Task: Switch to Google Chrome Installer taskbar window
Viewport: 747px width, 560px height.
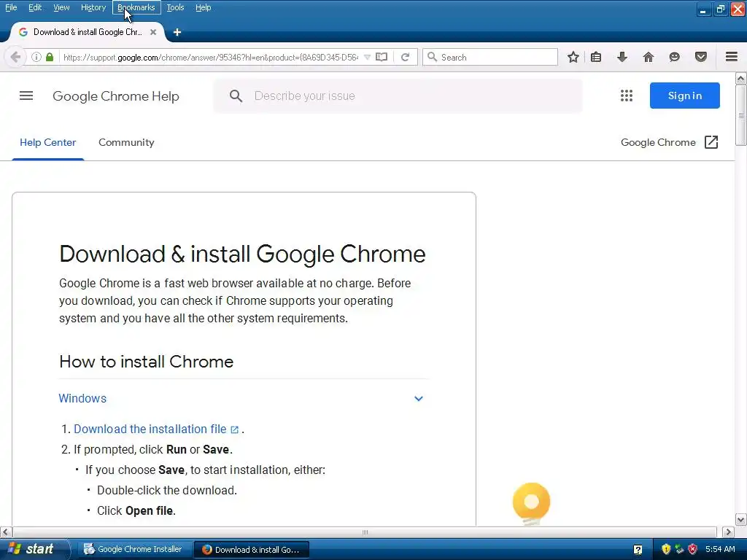Action: pos(133,549)
